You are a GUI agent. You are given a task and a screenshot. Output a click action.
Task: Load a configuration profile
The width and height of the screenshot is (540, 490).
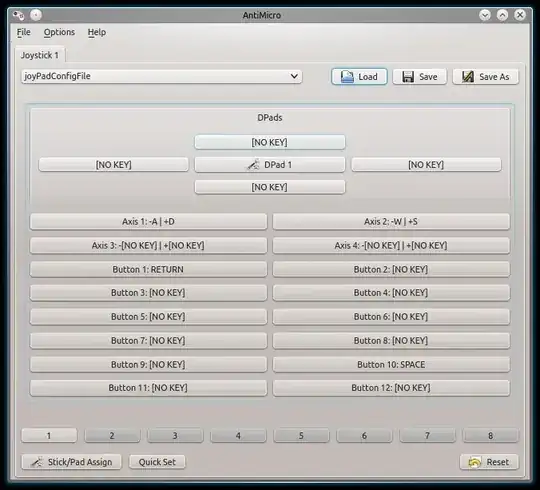(359, 76)
